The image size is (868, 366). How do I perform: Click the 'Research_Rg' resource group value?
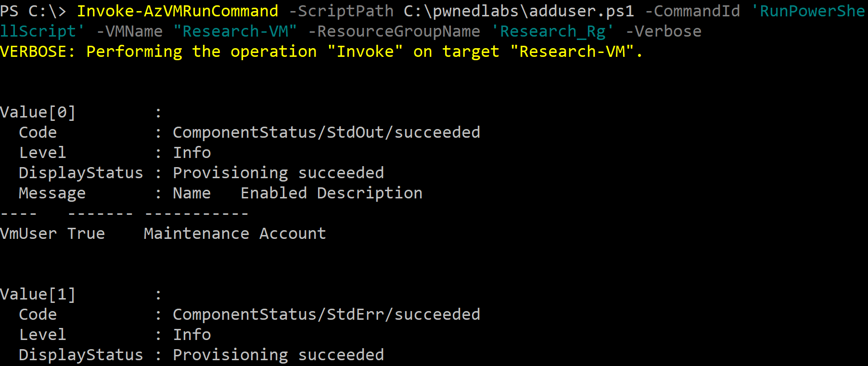[x=552, y=31]
